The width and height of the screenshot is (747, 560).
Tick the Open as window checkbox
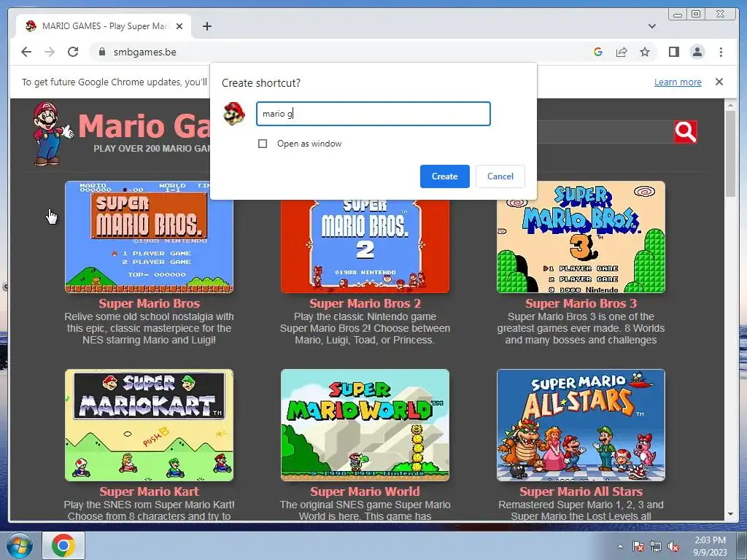(x=263, y=144)
